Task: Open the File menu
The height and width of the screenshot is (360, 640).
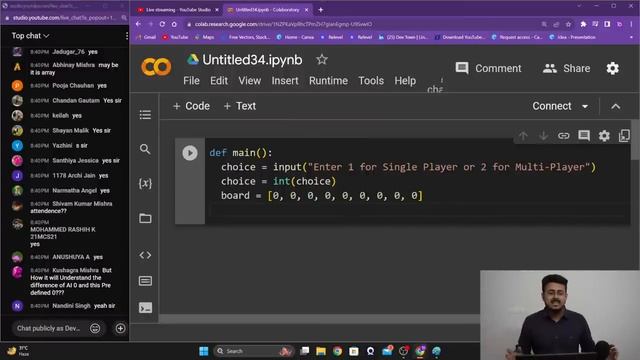Action: click(191, 81)
